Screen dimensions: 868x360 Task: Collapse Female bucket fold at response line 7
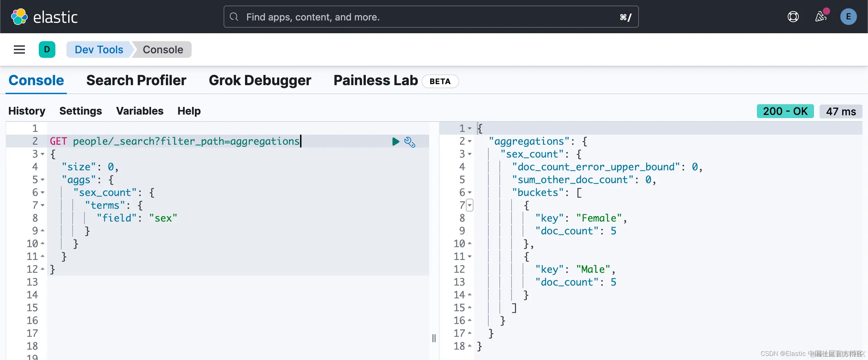[470, 205]
